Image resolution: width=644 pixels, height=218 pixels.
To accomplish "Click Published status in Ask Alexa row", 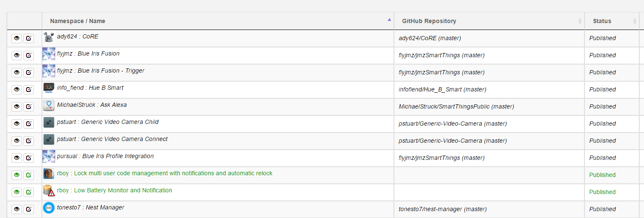I will click(x=602, y=106).
